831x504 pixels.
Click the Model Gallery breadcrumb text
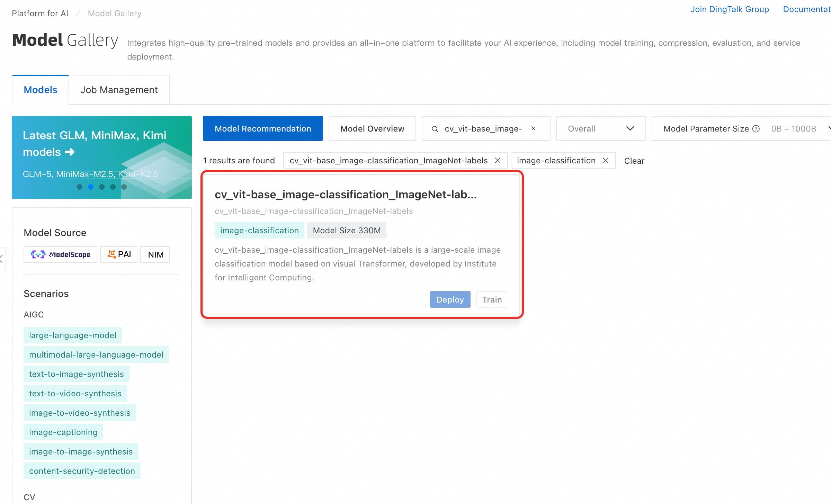coord(115,13)
